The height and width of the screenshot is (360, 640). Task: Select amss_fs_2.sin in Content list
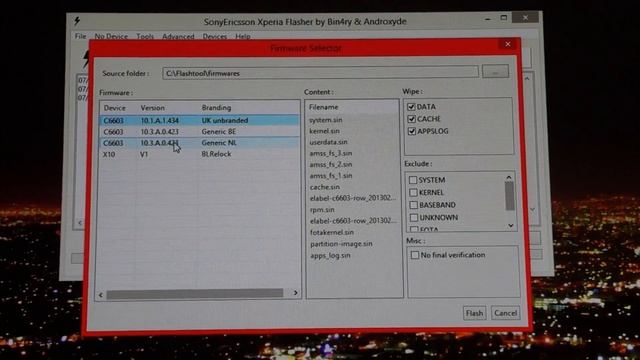coord(331,164)
